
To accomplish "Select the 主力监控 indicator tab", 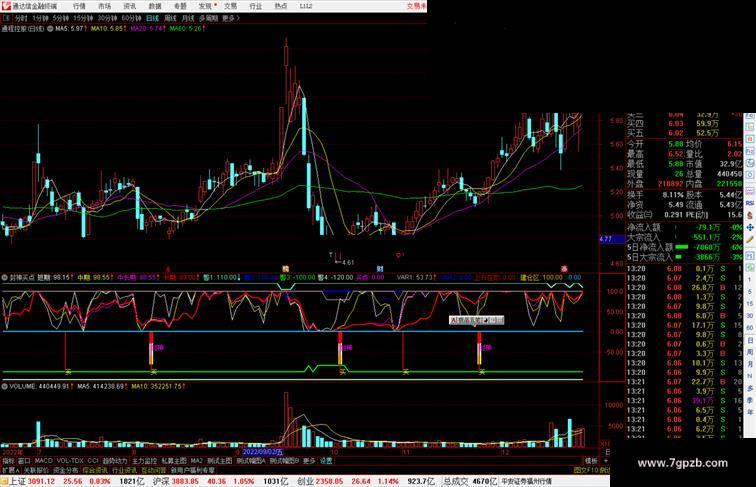I will [x=145, y=461].
